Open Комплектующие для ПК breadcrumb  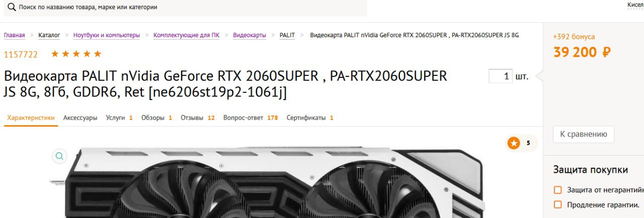pyautogui.click(x=186, y=35)
